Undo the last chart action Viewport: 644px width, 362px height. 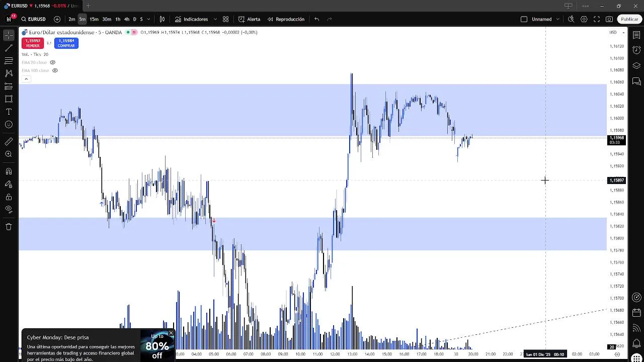(x=316, y=19)
